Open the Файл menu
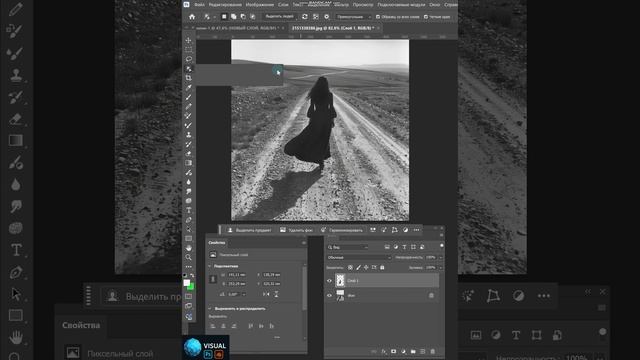Viewport: 640px width, 360px height. [x=199, y=4]
